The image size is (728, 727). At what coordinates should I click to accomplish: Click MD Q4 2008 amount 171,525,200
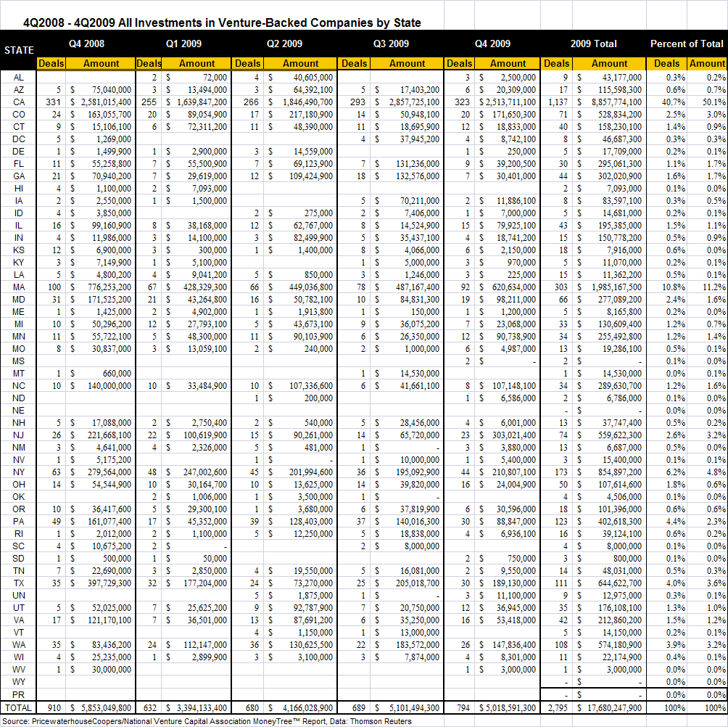[109, 299]
